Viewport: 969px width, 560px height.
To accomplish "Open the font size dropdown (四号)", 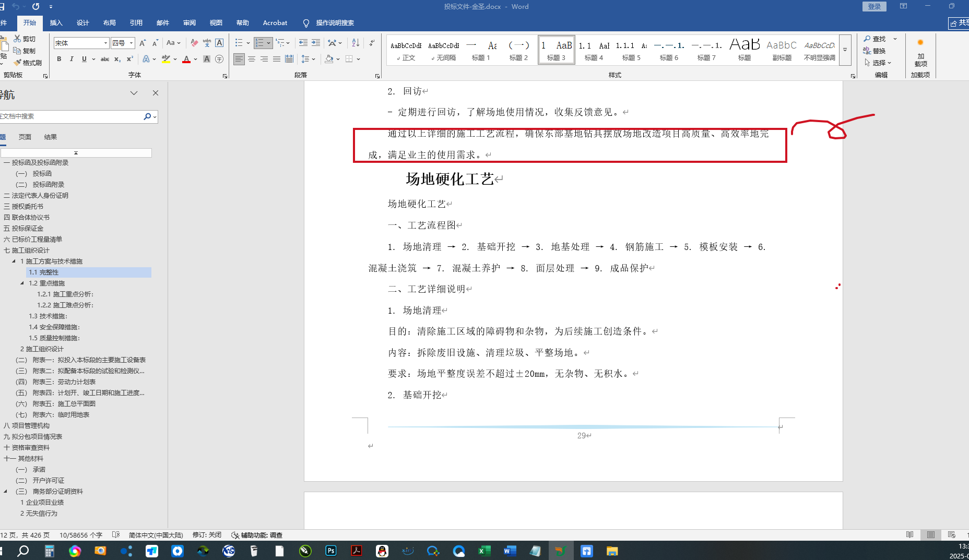I will pyautogui.click(x=131, y=43).
